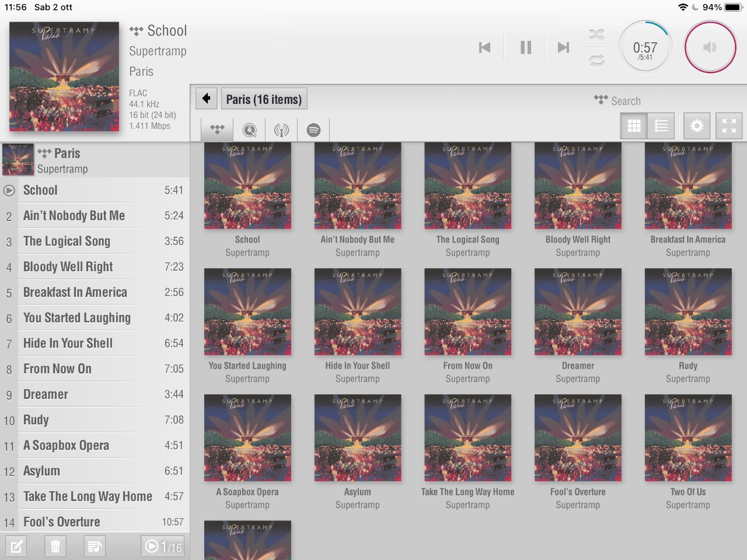The height and width of the screenshot is (560, 747).
Task: Click the Supertramp artist name in header
Action: [x=158, y=51]
